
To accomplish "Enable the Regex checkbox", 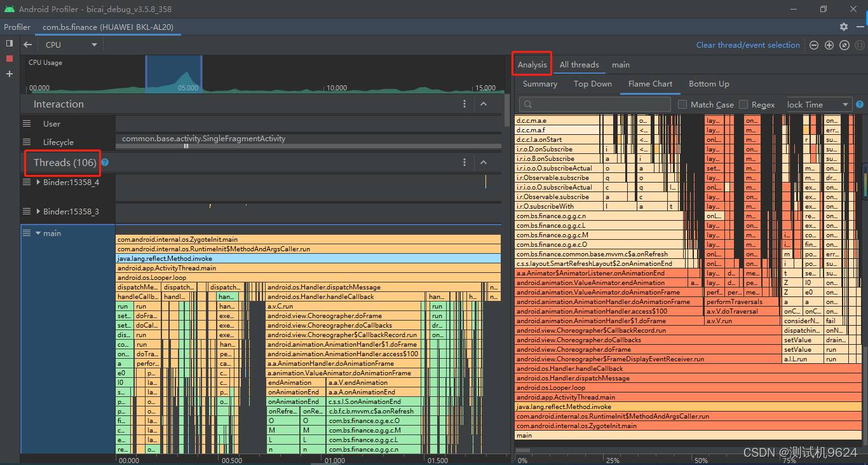I will point(743,104).
